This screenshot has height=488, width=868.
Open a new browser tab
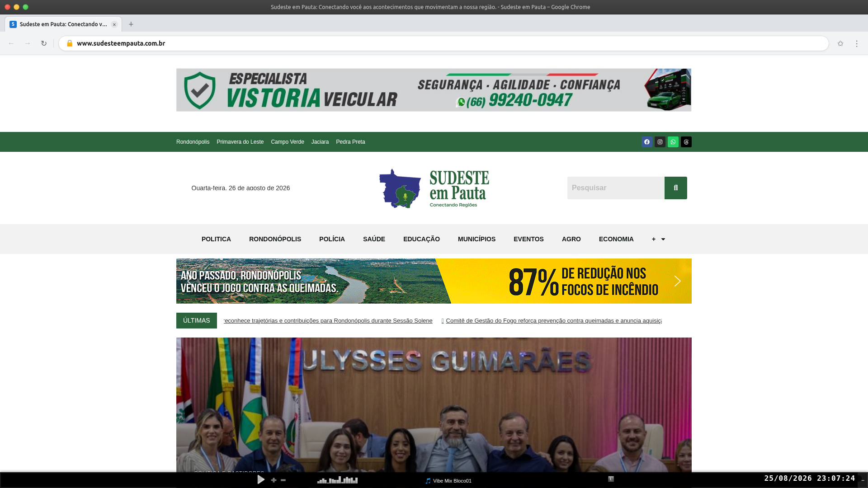pos(131,24)
